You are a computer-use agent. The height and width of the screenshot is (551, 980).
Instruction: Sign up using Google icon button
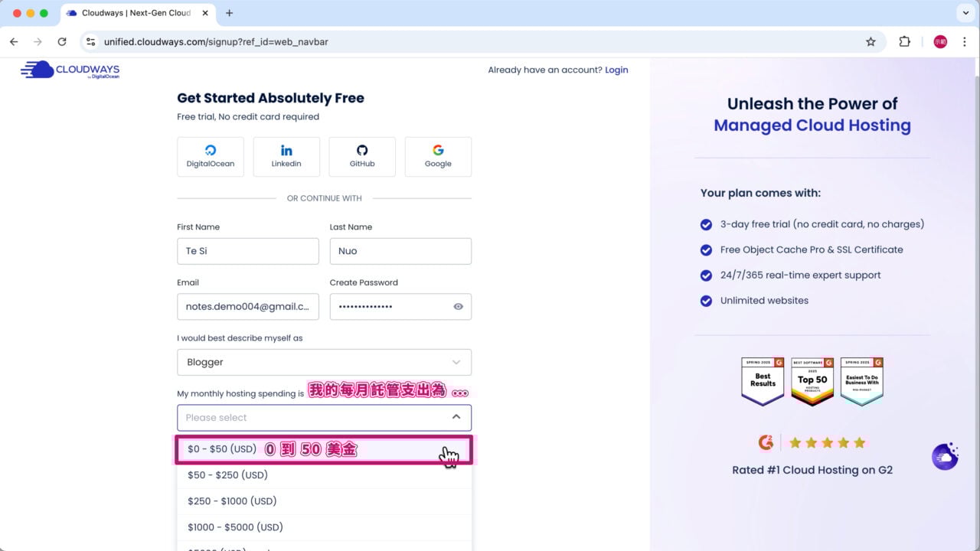438,157
